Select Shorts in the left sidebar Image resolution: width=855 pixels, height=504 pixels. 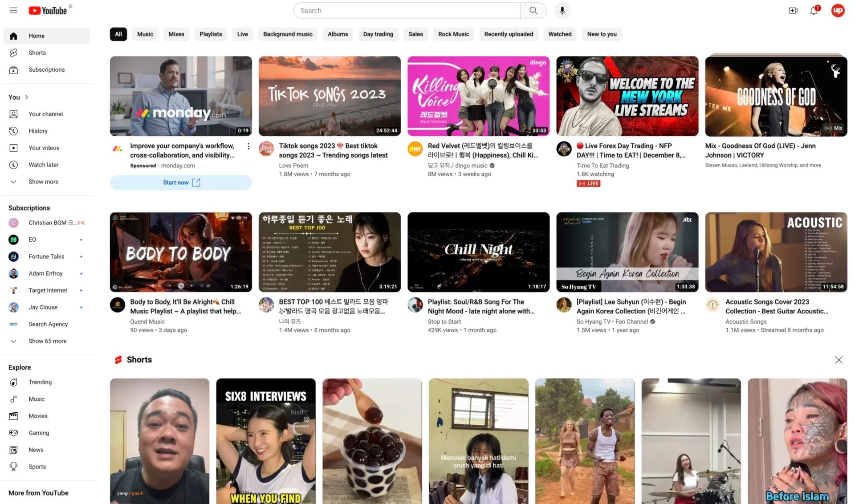pyautogui.click(x=37, y=53)
